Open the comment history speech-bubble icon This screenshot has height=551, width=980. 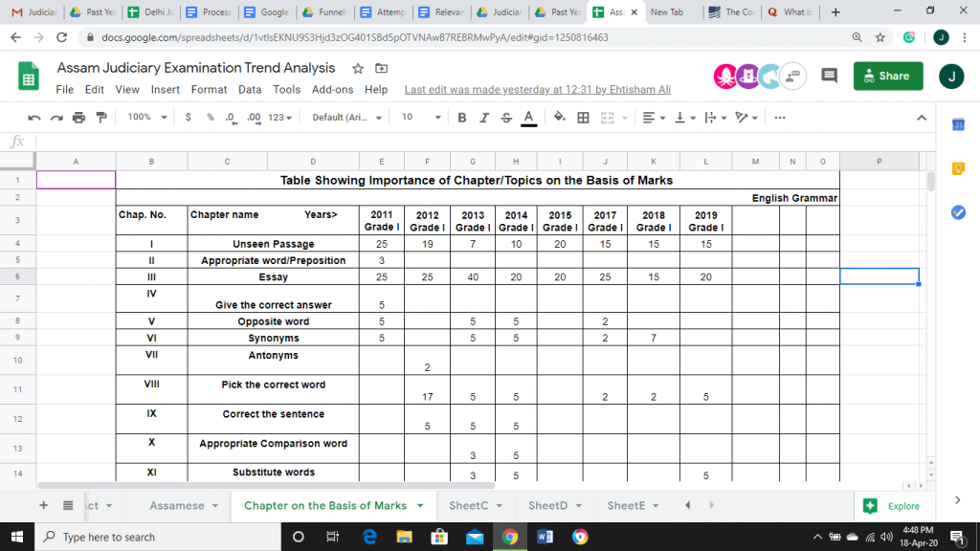tap(829, 77)
